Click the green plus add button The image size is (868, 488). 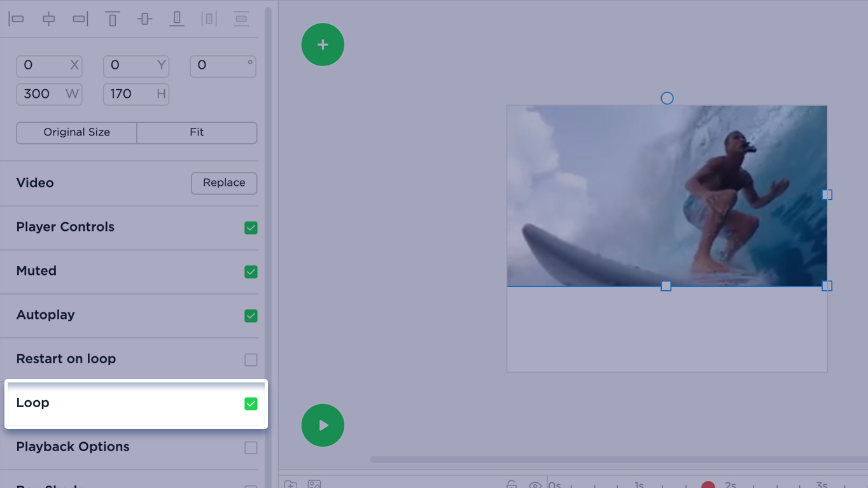(x=323, y=45)
